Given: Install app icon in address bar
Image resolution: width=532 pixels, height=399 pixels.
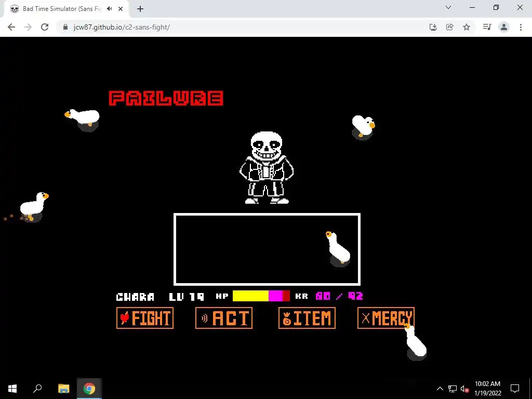Looking at the screenshot, I should click(433, 27).
